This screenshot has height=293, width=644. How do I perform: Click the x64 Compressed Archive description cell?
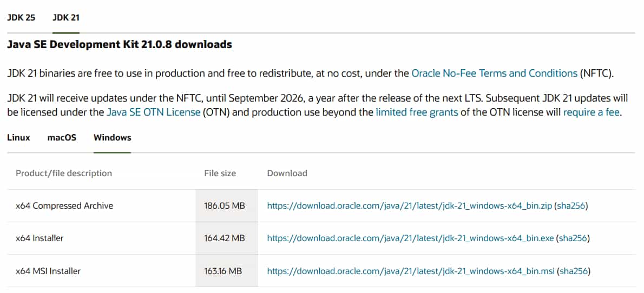pyautogui.click(x=64, y=206)
